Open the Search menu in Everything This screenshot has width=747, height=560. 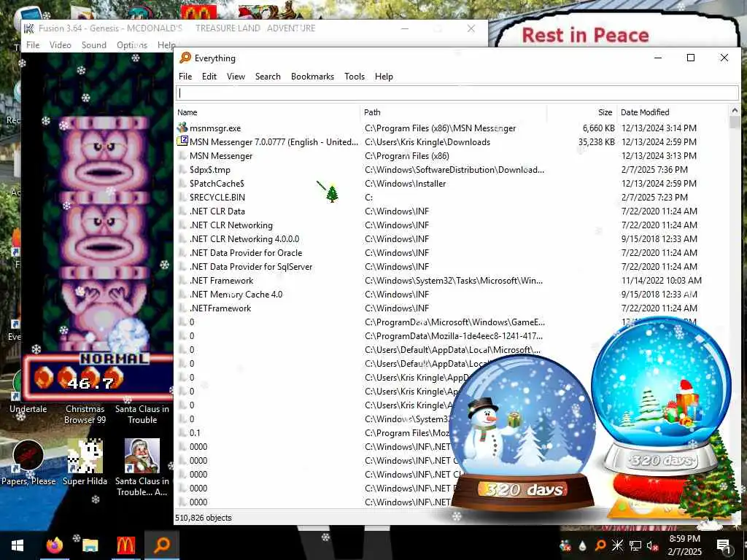click(x=268, y=77)
